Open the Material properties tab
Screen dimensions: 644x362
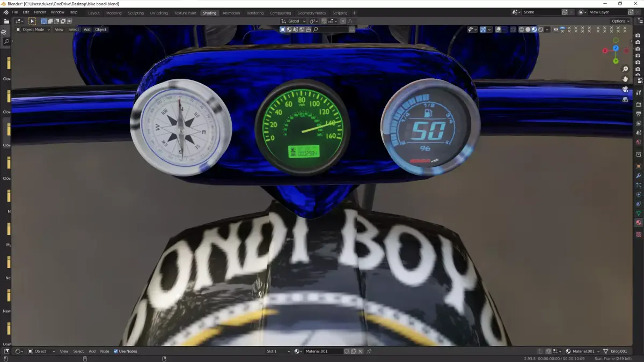tap(639, 223)
